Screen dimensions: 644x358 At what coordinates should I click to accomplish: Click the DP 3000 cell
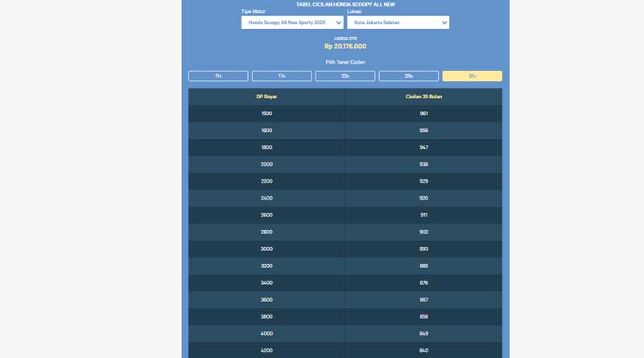266,249
